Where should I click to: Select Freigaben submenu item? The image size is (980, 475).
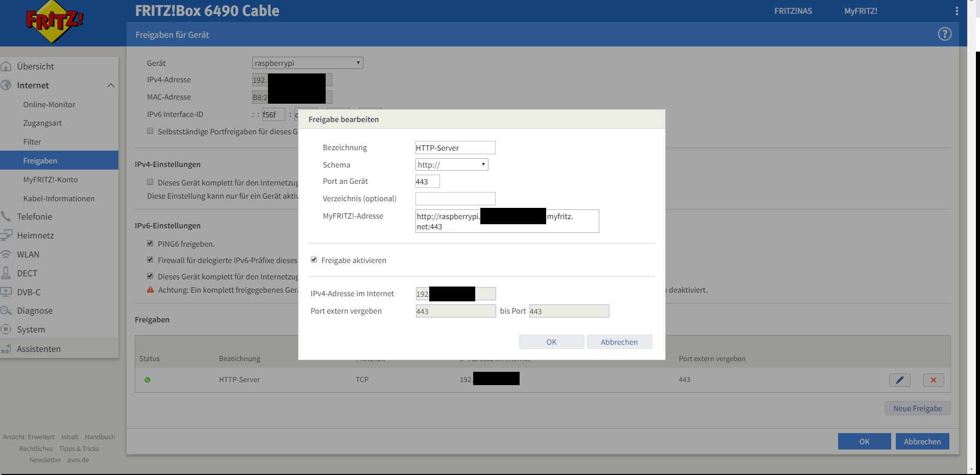[x=59, y=160]
